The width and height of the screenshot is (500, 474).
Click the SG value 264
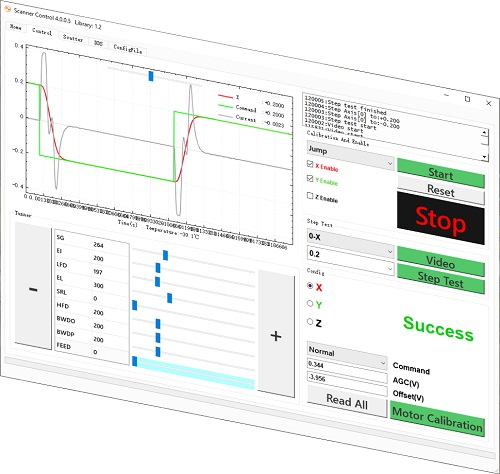[98, 245]
